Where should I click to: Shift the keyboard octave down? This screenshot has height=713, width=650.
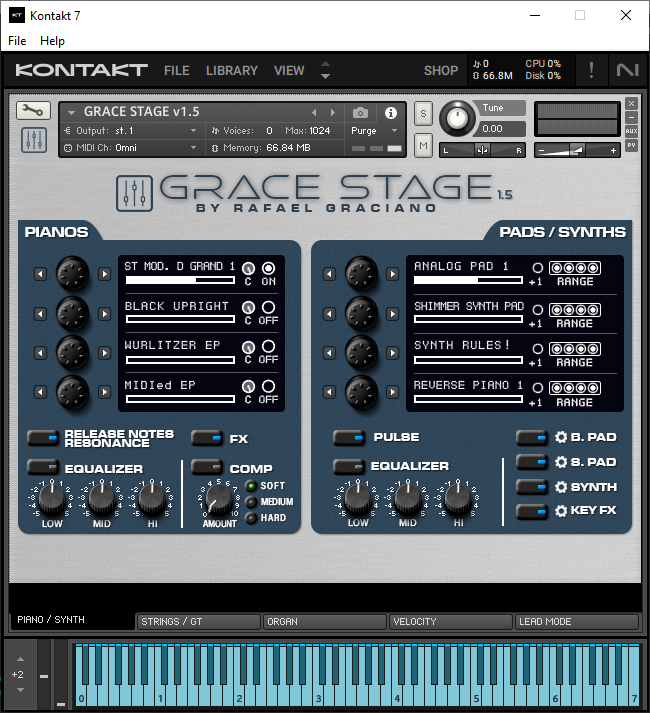(20, 690)
